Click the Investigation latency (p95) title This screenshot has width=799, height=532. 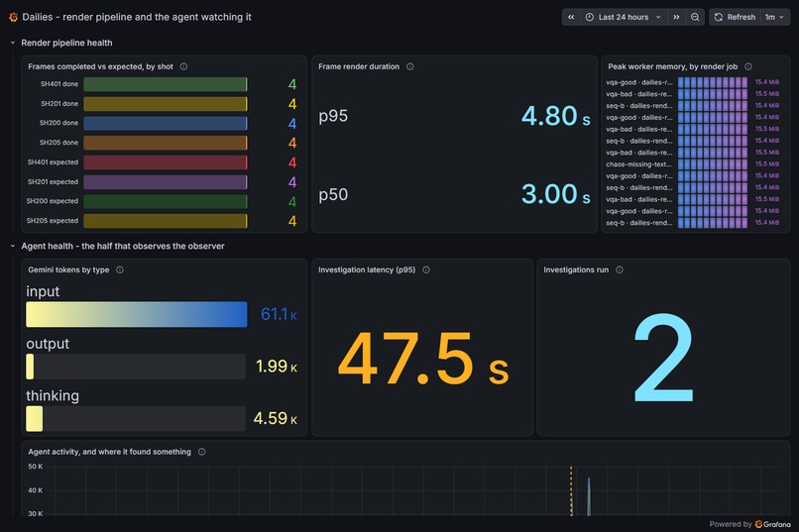coord(367,269)
